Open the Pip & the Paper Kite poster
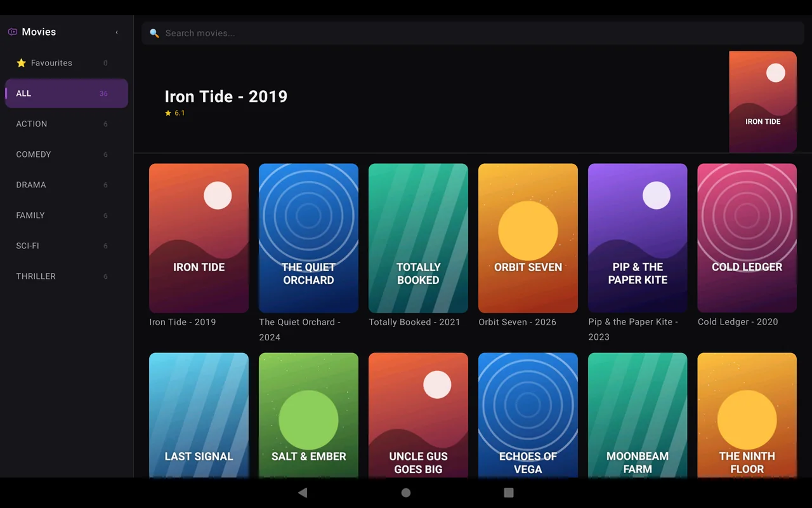Screen dimensions: 812x508 click(x=638, y=238)
